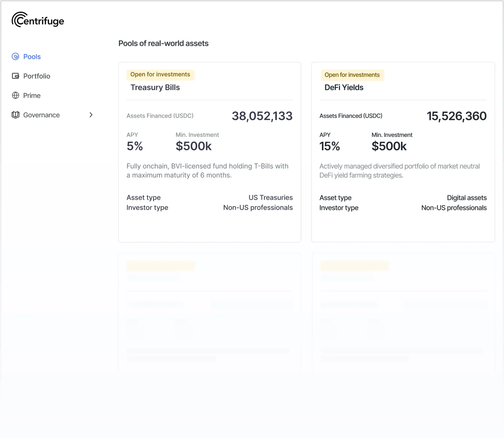Select the 15% APY figure
504x438 pixels.
click(329, 146)
